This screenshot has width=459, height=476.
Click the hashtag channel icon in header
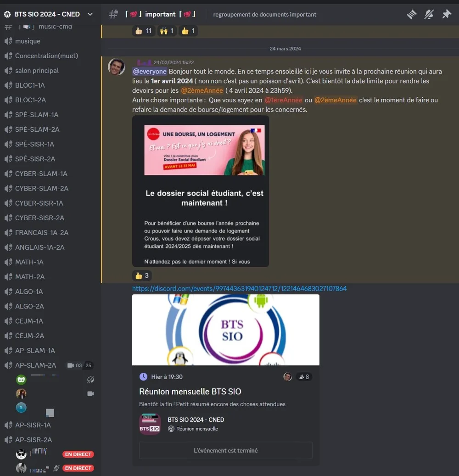coord(113,14)
